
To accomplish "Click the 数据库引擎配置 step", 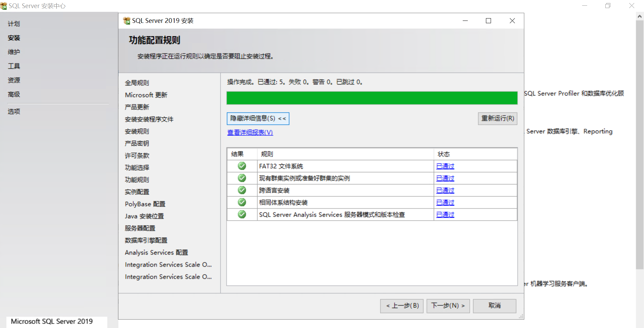I will (146, 240).
